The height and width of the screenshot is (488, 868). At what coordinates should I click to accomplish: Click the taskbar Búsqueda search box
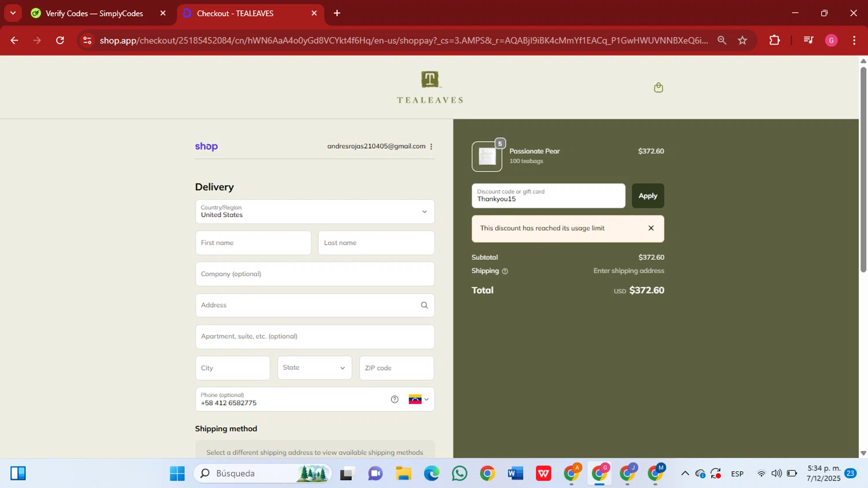(x=264, y=474)
